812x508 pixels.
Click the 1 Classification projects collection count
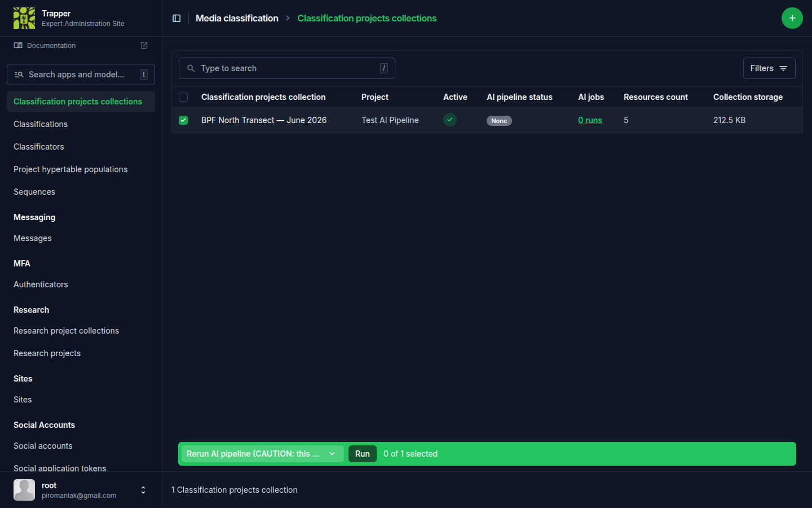coord(234,490)
